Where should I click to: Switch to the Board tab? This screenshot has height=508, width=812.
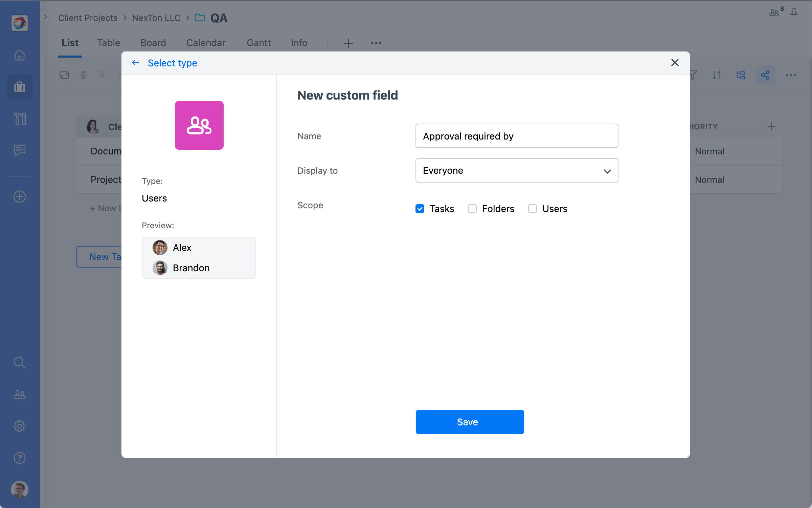pos(153,43)
